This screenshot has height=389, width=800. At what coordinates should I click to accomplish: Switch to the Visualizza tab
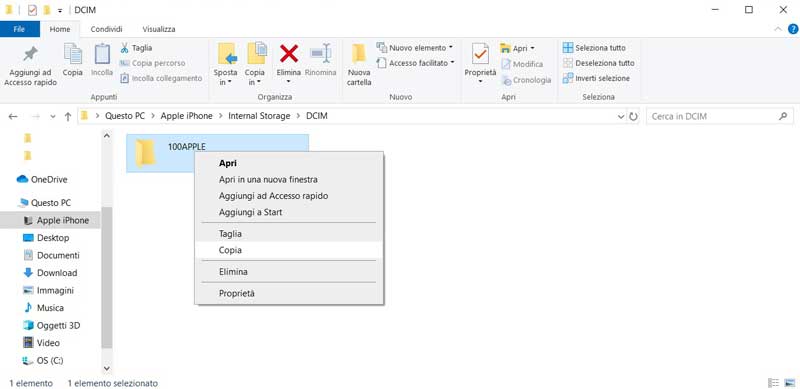click(x=159, y=29)
